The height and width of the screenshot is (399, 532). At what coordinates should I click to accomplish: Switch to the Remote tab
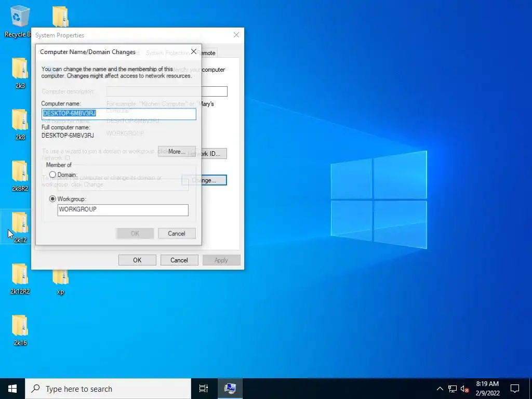208,53
